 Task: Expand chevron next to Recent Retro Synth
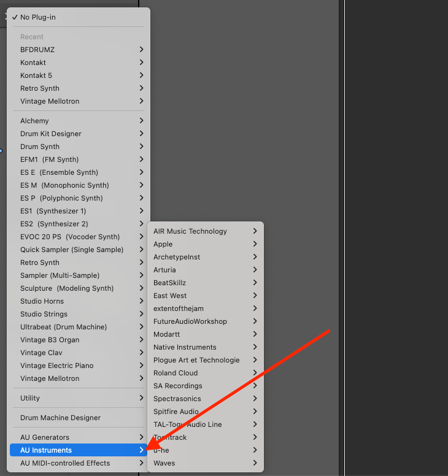[x=142, y=88]
